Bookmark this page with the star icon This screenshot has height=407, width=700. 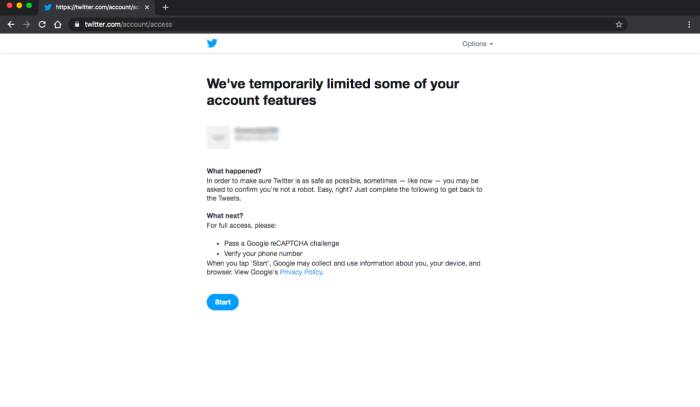[619, 24]
